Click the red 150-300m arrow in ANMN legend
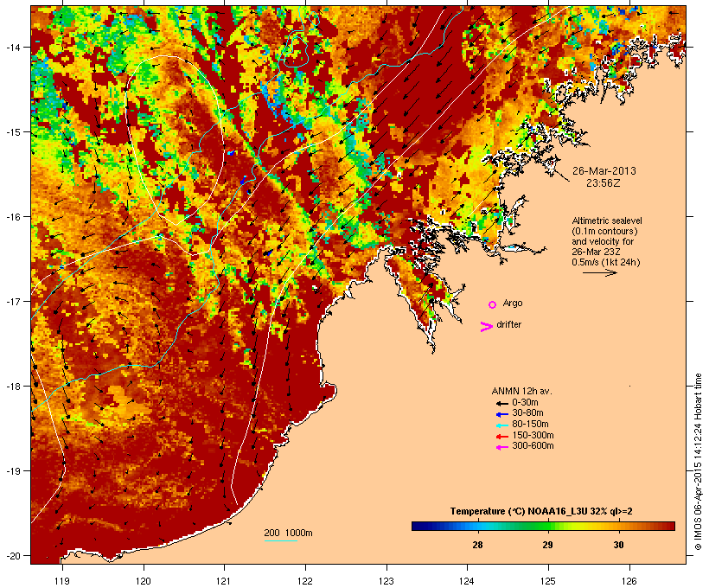This screenshot has height=588, width=709. click(501, 437)
